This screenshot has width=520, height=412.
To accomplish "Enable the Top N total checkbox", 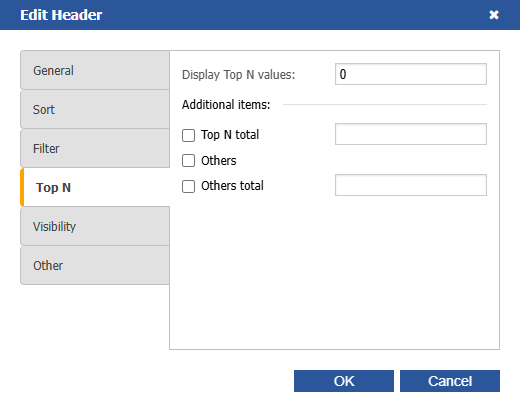I will [x=188, y=135].
